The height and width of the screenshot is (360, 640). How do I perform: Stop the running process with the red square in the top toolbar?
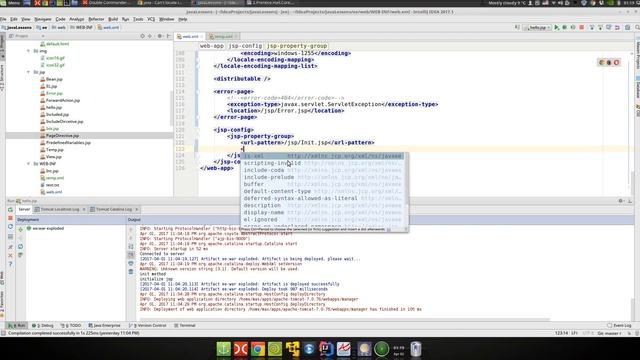tap(582, 28)
